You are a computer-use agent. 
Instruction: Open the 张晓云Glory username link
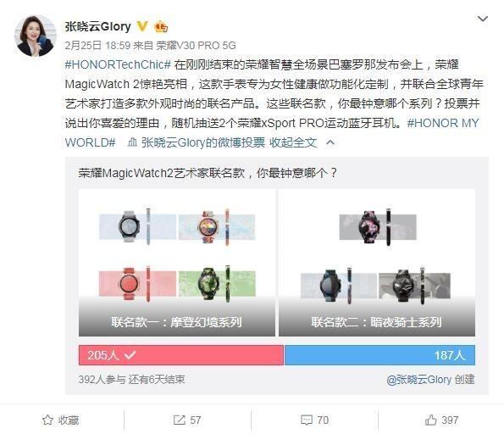pos(97,26)
